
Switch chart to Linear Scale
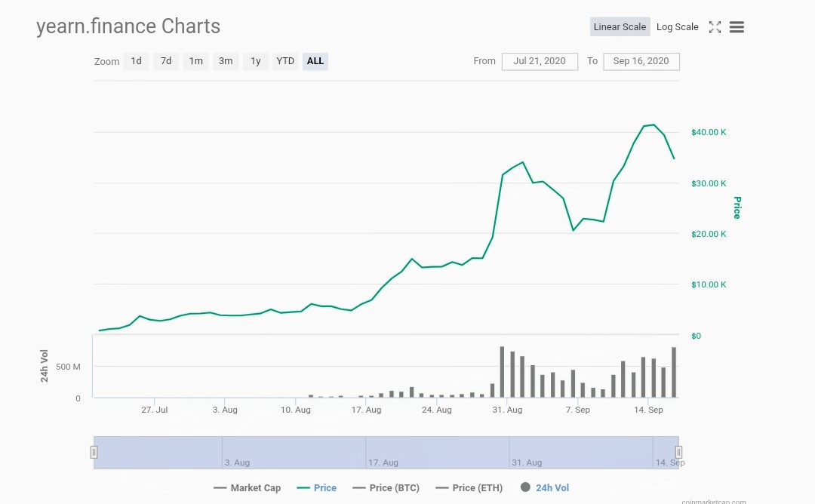(620, 27)
